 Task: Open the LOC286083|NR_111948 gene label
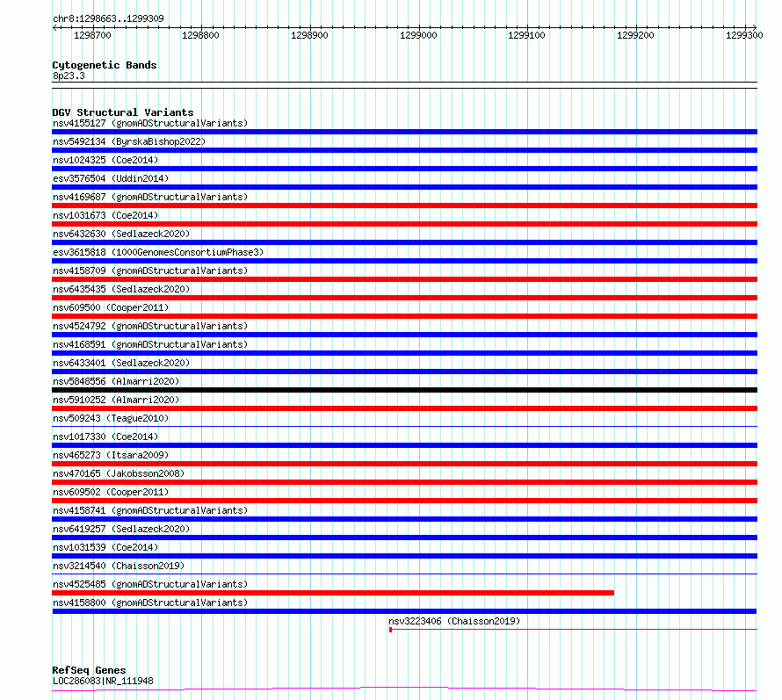pos(103,681)
